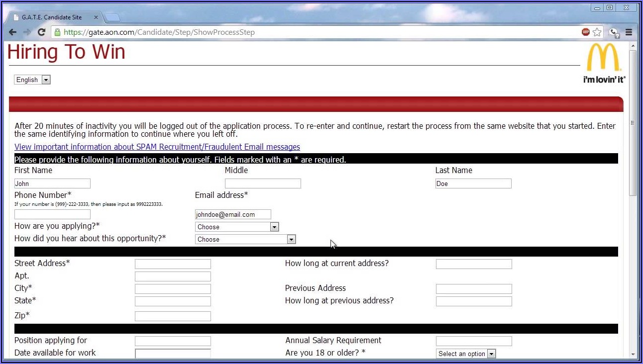Expand 'How did you hear about this opportunity' dropdown
The width and height of the screenshot is (643, 364).
click(x=245, y=239)
